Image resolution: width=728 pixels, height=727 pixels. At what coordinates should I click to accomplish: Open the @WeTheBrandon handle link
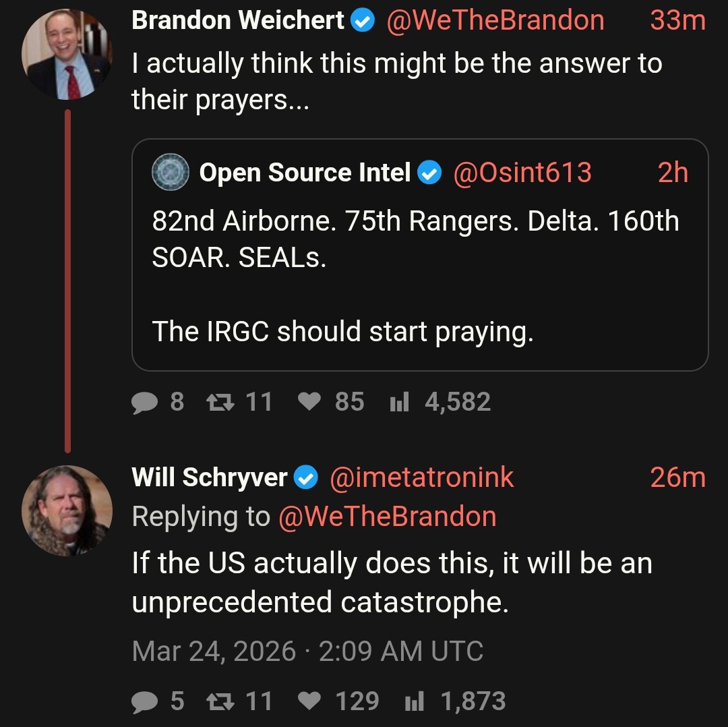tap(495, 21)
